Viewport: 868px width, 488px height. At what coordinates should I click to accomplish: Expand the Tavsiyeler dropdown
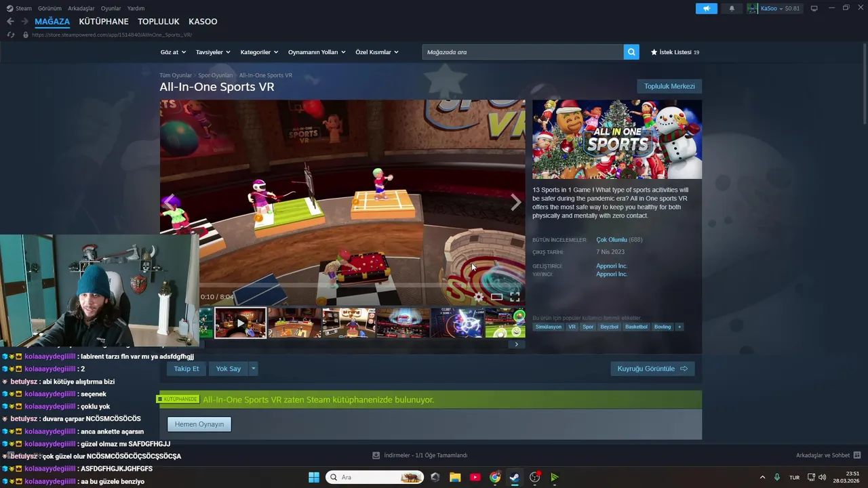pos(213,52)
